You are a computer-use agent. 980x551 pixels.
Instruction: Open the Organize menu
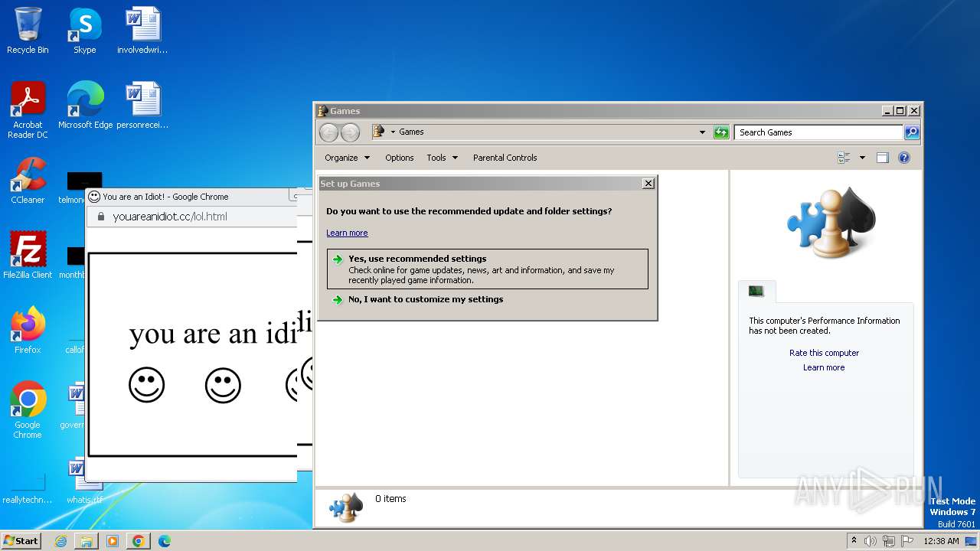pos(347,158)
